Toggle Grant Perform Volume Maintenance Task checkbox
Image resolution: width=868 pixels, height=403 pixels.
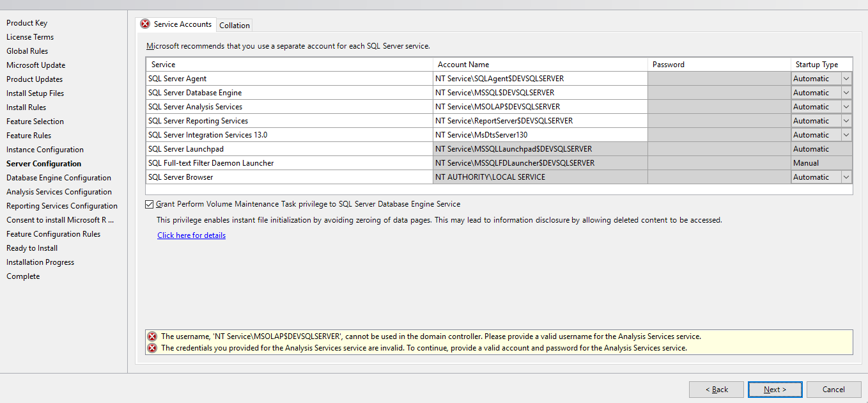coord(150,204)
